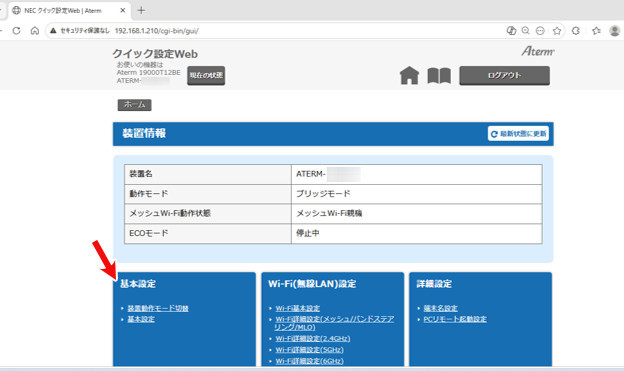Close the NEC クイック設定Web tab
The image size is (624, 371).
pos(123,10)
